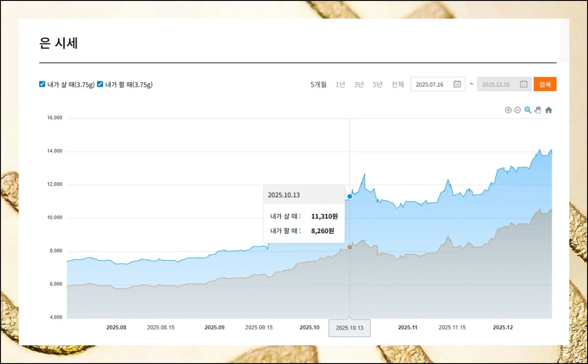Click the 2025.12.16 end date field
588x364 pixels.
[x=496, y=84]
